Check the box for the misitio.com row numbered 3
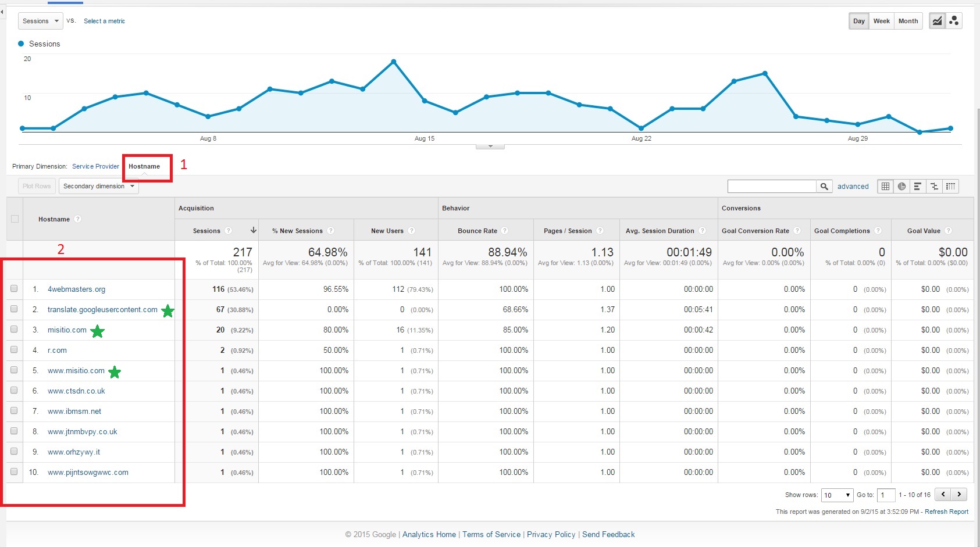Image resolution: width=980 pixels, height=547 pixels. (14, 330)
